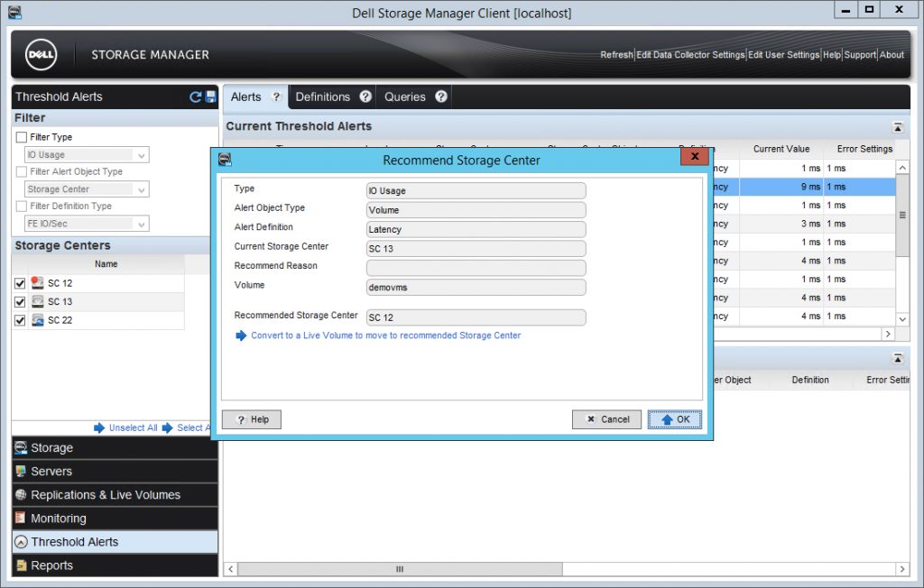Refresh Threshold Alerts with circular arrow icon

tap(196, 97)
